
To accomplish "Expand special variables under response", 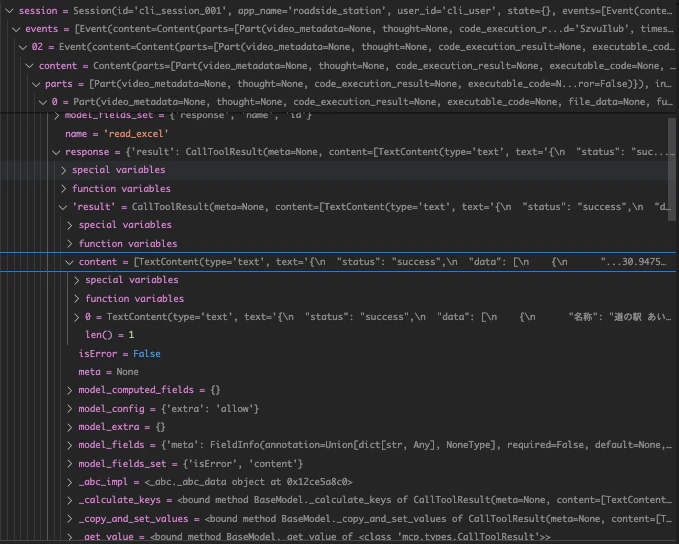I will point(63,170).
